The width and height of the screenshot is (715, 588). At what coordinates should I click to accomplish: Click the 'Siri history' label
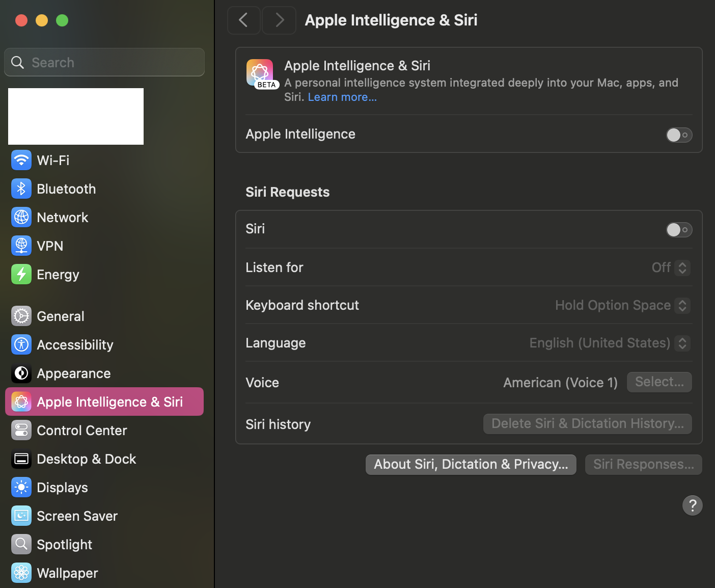point(278,424)
